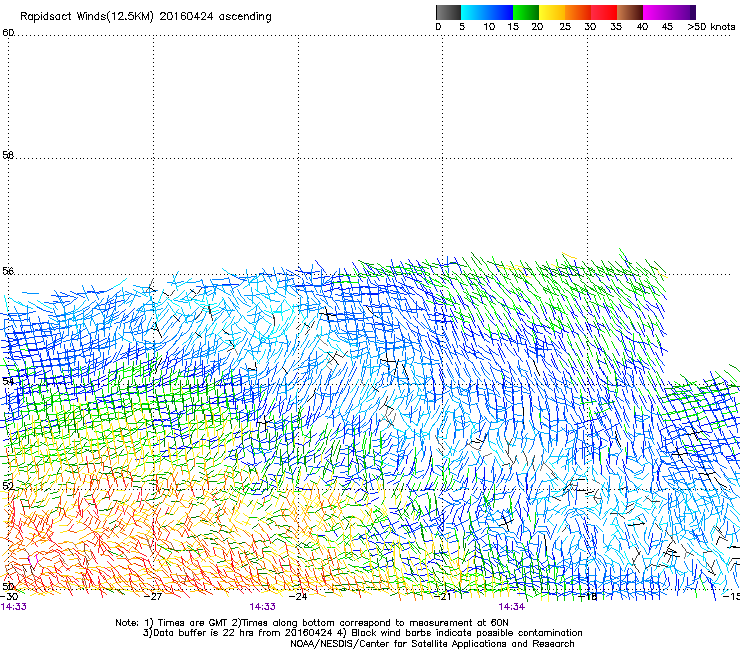The height and width of the screenshot is (650, 740).
Task: Click the NOAA/NESDIS credit line
Action: pyautogui.click(x=432, y=644)
